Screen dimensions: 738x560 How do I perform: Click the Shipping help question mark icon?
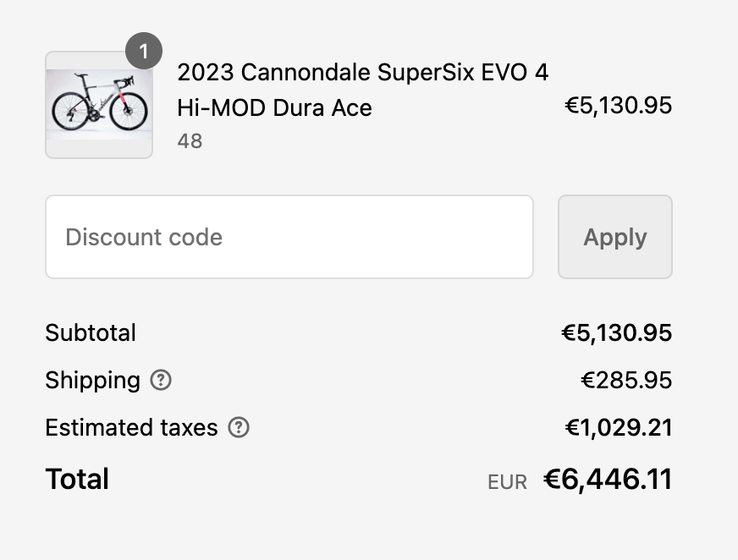[x=161, y=381]
